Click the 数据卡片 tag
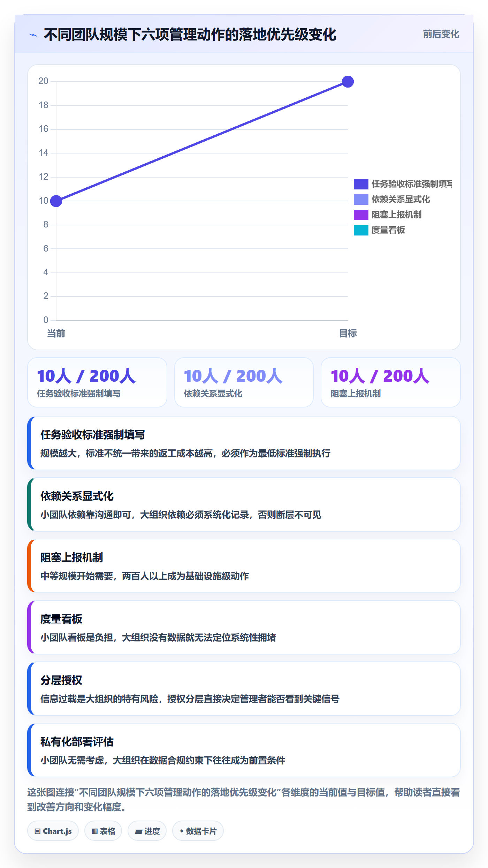This screenshot has height=868, width=488. click(198, 831)
